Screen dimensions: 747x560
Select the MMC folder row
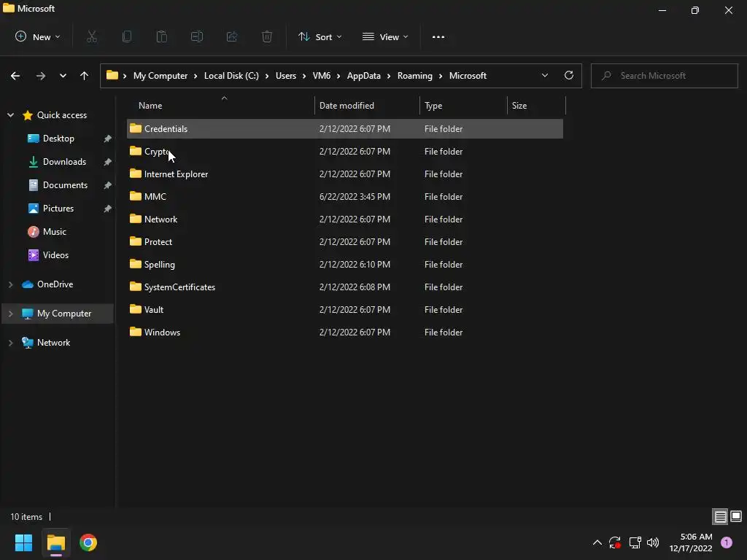[345, 197]
